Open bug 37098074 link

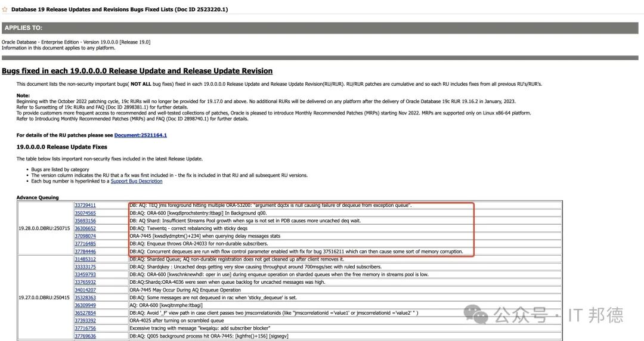click(85, 236)
